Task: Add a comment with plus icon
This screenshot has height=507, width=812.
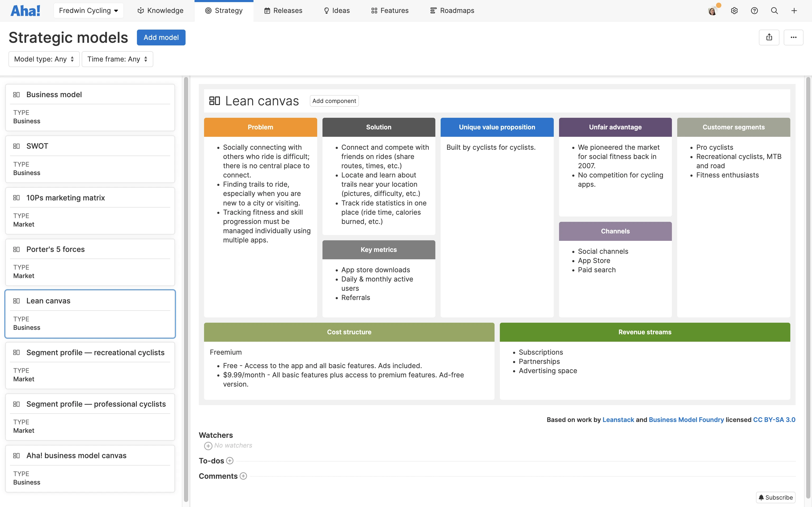Action: 244,476
